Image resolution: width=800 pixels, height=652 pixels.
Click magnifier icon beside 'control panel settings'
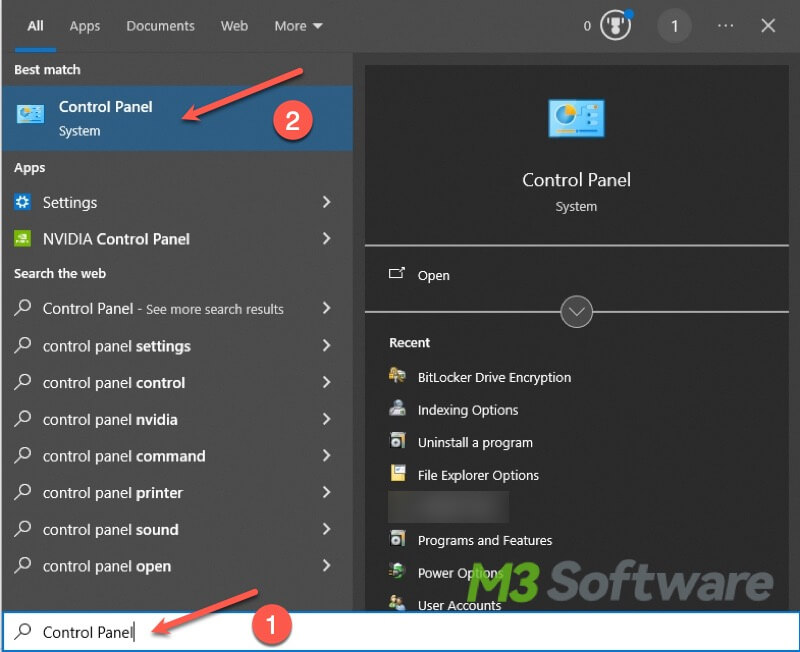point(22,345)
